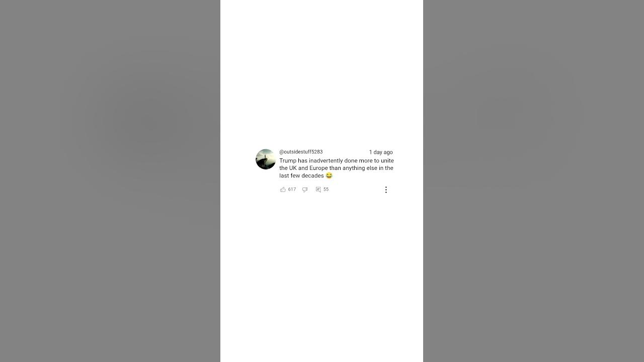
Task: Dislike the comment with the thumbs-down icon
Action: (305, 190)
